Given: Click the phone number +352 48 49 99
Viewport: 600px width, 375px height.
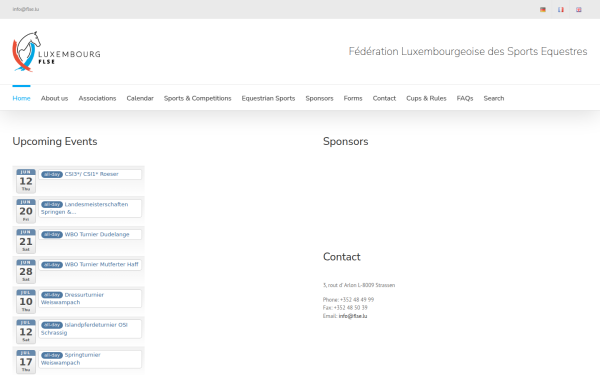Looking at the screenshot, I should (x=357, y=300).
